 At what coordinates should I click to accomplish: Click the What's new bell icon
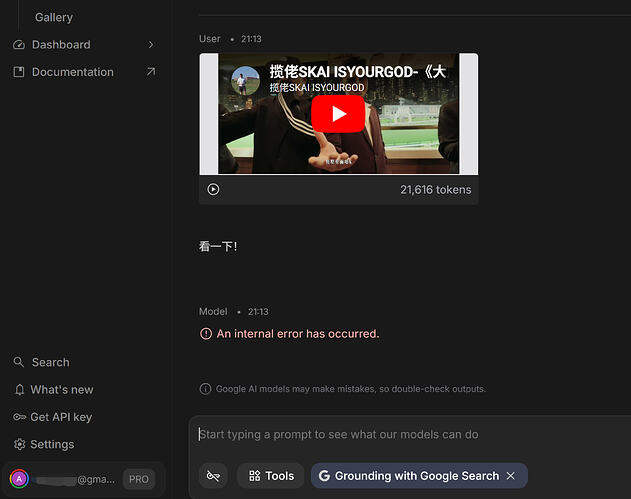coord(19,390)
